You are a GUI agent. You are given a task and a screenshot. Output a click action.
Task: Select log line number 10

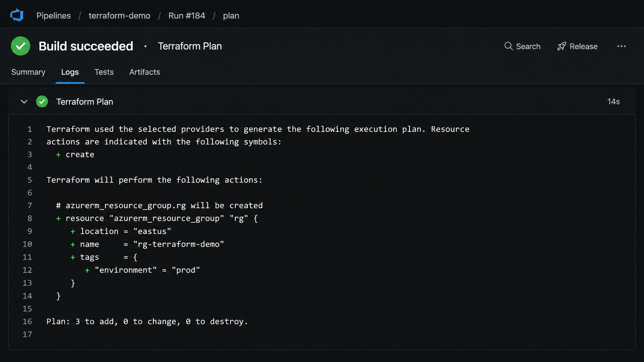[x=27, y=244]
